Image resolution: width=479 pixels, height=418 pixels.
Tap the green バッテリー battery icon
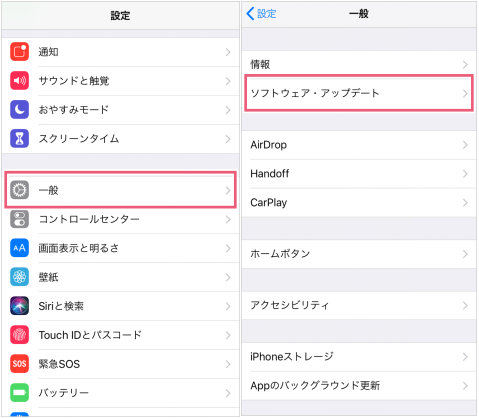point(19,393)
